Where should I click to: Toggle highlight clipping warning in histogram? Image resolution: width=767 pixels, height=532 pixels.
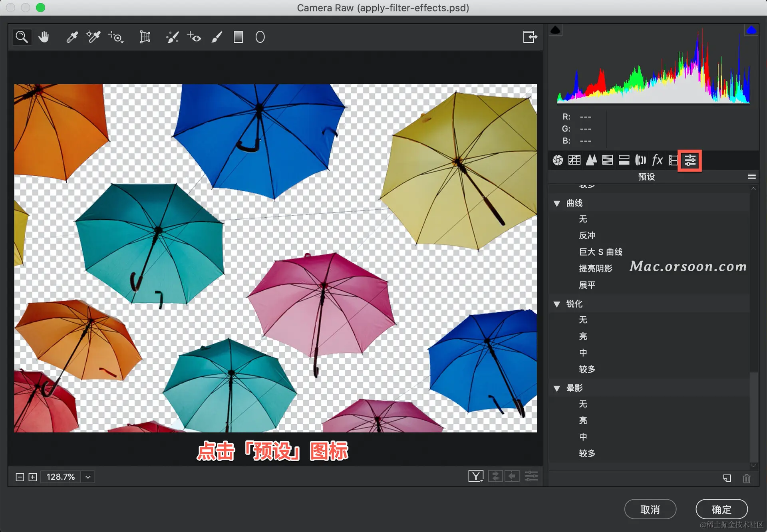tap(751, 30)
